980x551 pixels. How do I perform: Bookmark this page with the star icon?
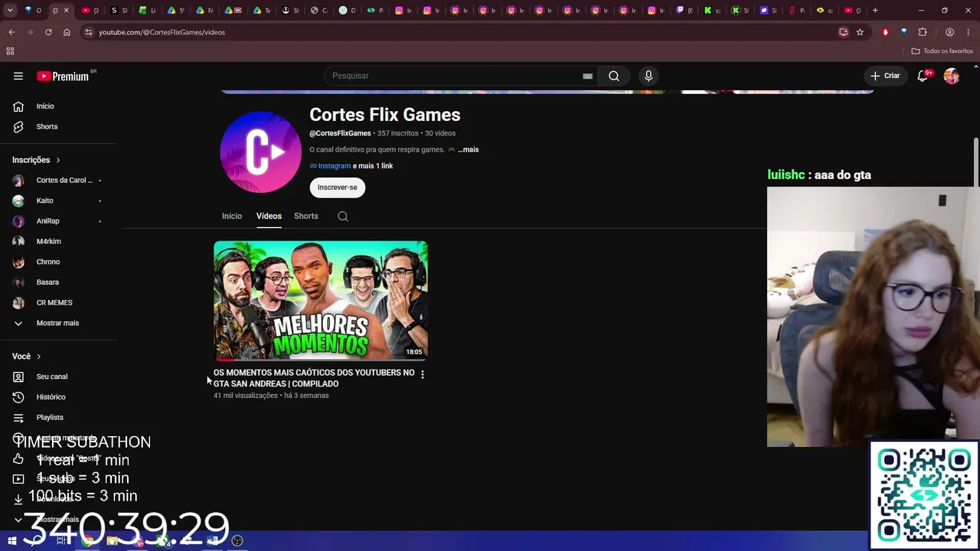point(860,32)
